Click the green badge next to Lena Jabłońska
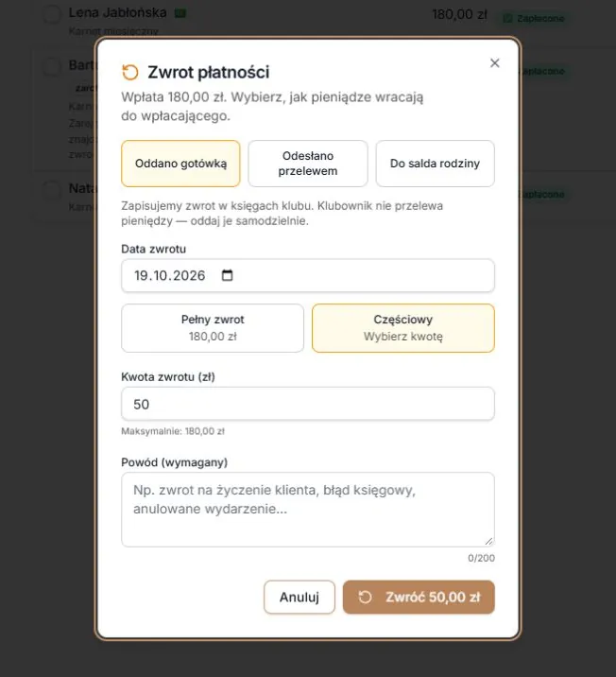The height and width of the screenshot is (677, 616). 180,13
